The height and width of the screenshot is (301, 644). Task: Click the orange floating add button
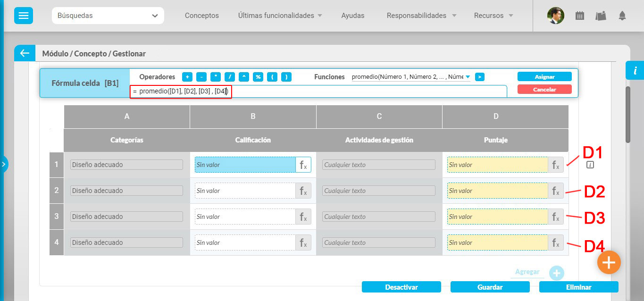click(x=609, y=262)
